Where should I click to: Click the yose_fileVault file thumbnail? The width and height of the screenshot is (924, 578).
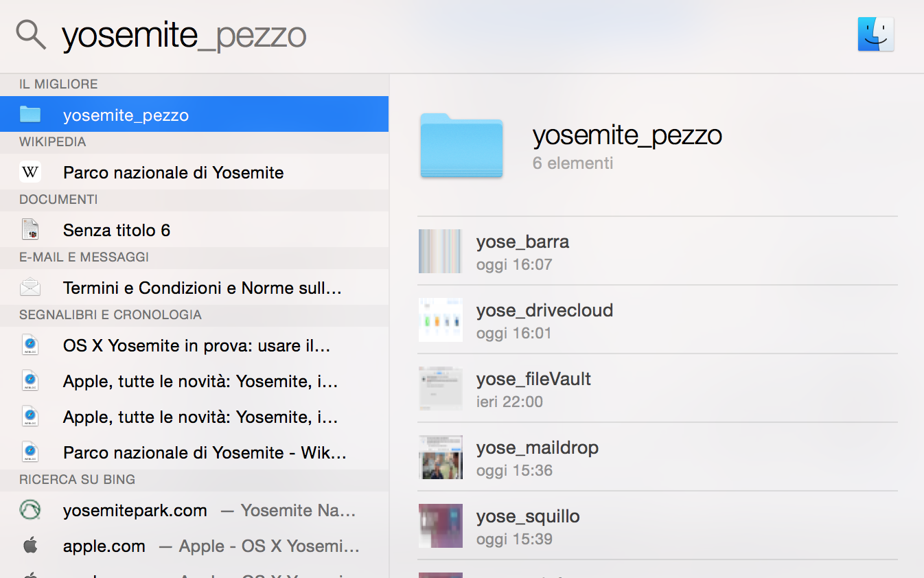(x=440, y=389)
